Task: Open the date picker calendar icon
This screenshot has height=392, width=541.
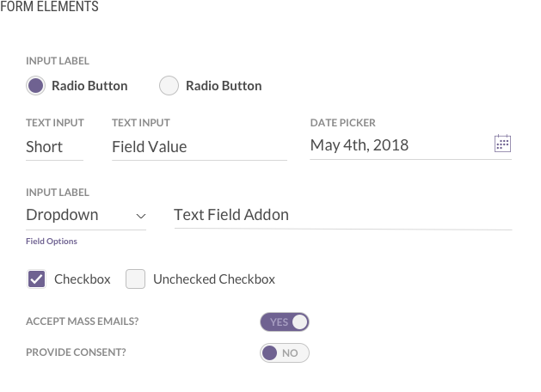Action: [503, 144]
